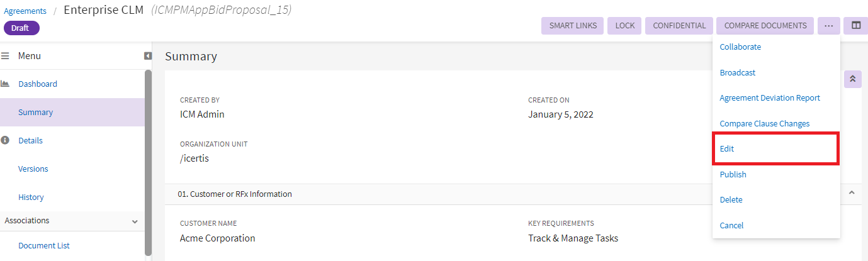Open the hamburger Menu icon
868x261 pixels.
click(4, 56)
